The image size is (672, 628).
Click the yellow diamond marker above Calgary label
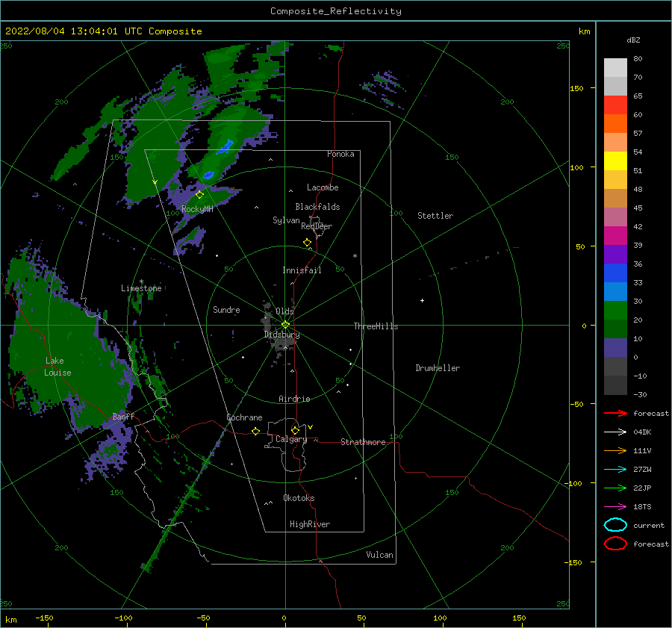pos(295,430)
